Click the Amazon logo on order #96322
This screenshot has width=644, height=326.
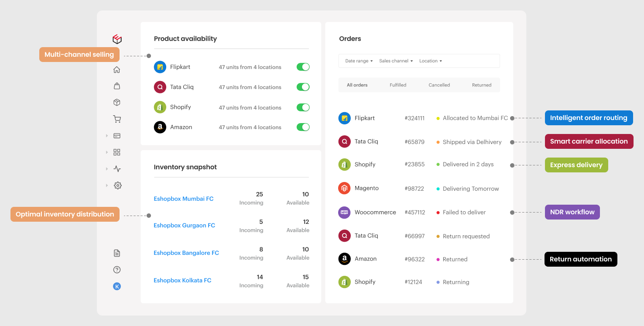click(x=345, y=259)
